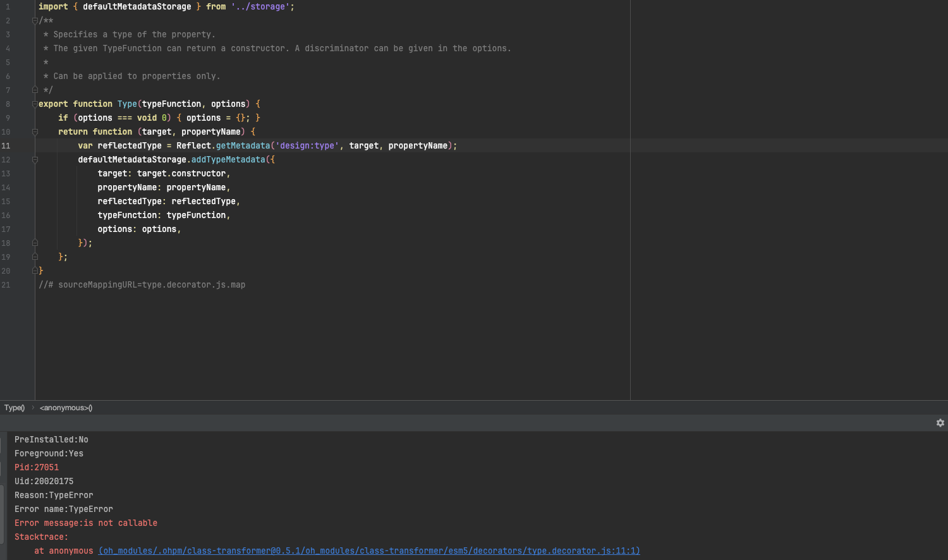This screenshot has height=560, width=948.
Task: Click the fold end marker on line 19
Action: (x=35, y=257)
